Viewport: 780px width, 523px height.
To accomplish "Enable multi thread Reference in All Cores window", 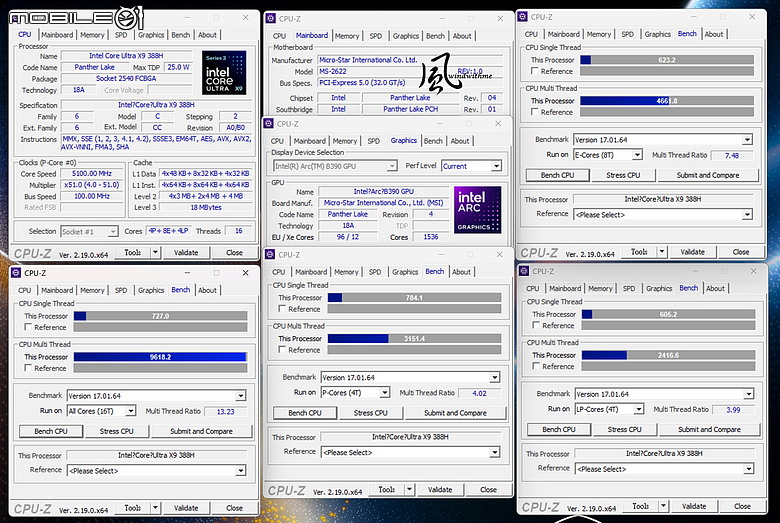I will tap(28, 368).
